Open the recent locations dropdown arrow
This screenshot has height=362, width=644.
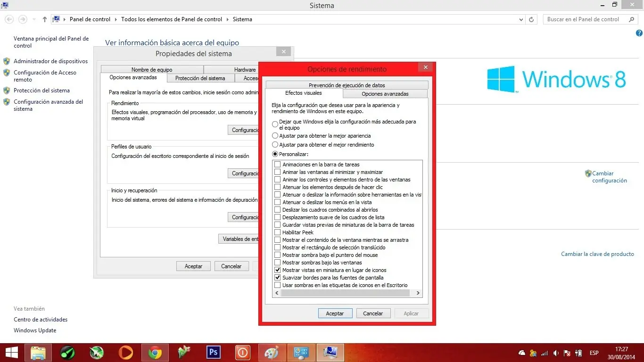[x=34, y=19]
